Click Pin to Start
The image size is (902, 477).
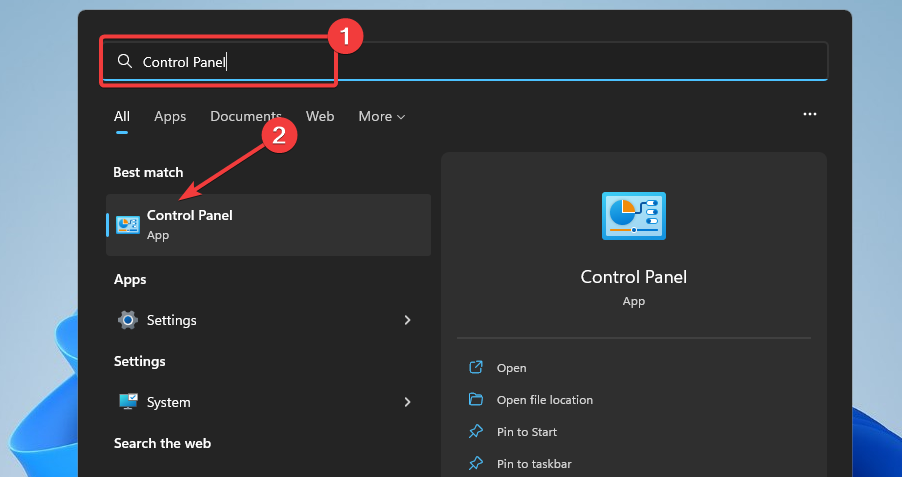coord(527,432)
